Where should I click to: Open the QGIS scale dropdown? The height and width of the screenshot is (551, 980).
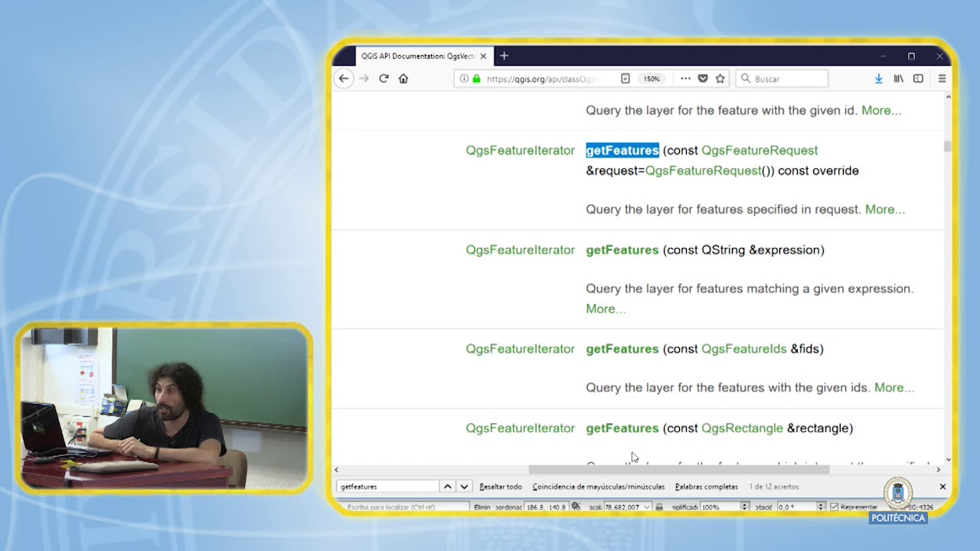(648, 507)
